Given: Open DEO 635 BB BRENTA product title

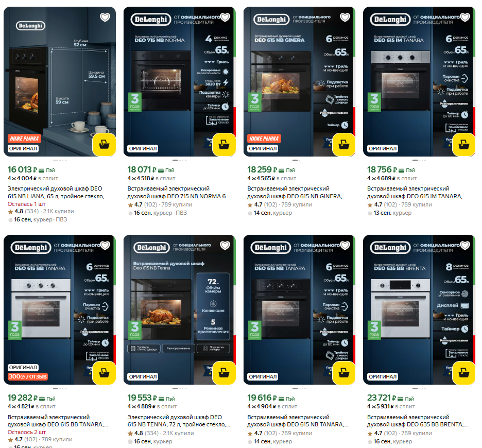Looking at the screenshot, I should click(418, 421).
